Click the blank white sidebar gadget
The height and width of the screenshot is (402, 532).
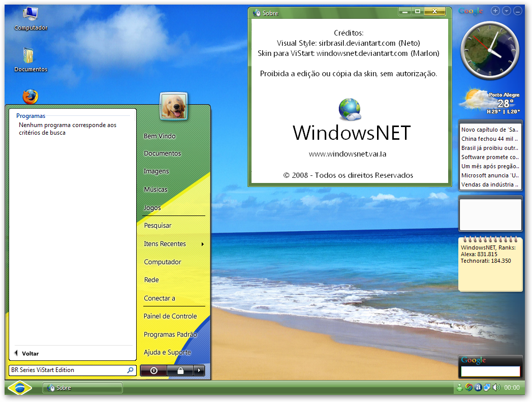490,214
